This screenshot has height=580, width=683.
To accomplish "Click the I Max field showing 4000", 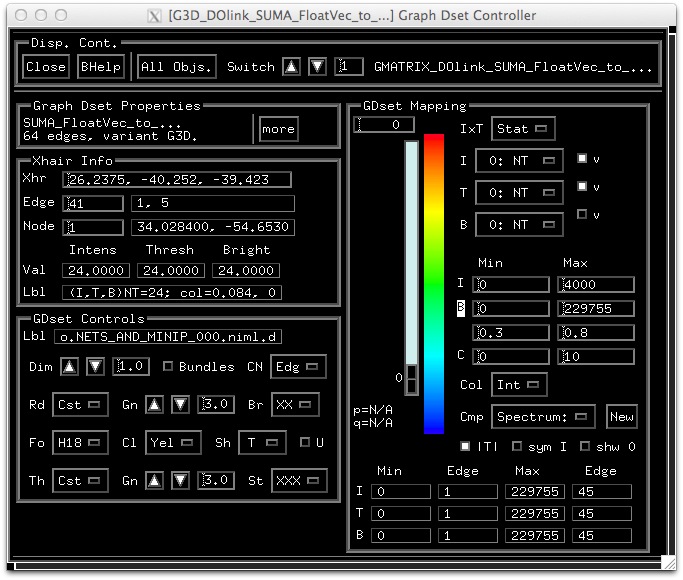I will (595, 284).
